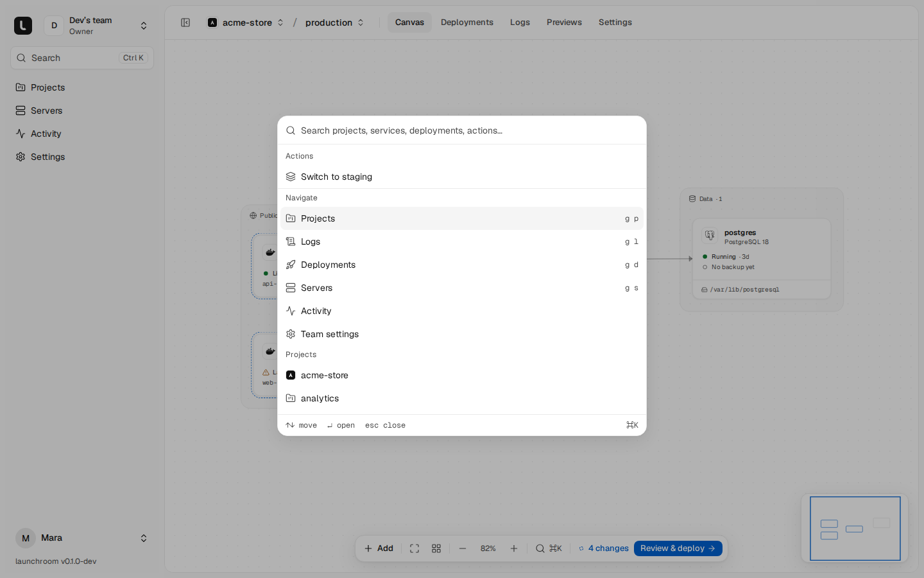Switch to the Previews tab
Screen dimensions: 924x578
(x=564, y=22)
